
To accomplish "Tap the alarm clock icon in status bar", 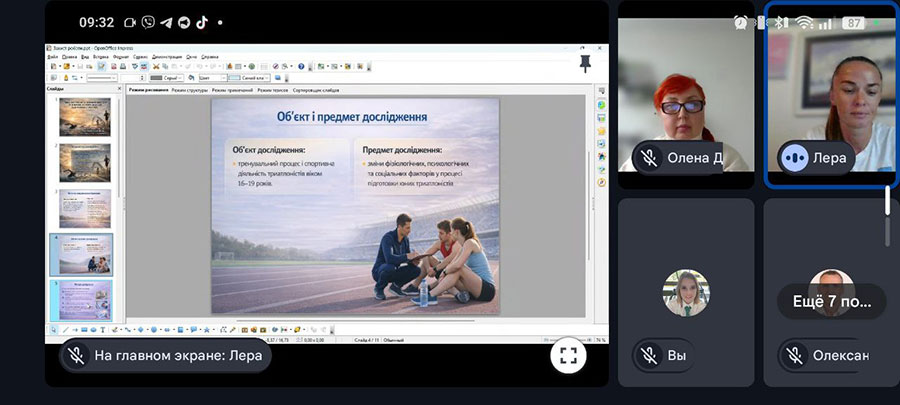I will coord(740,22).
